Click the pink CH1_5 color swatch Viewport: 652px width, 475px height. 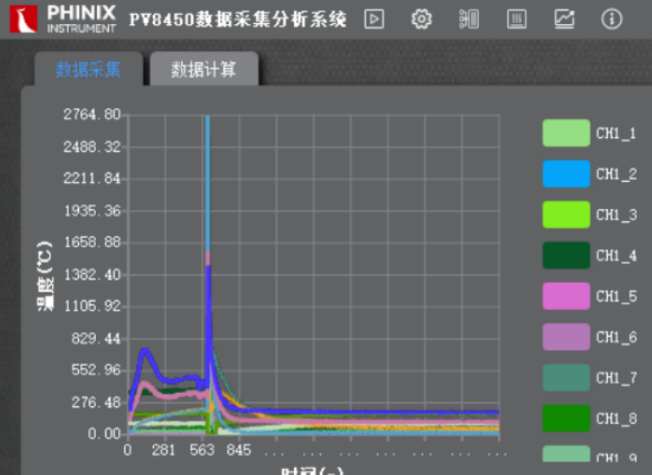(566, 296)
